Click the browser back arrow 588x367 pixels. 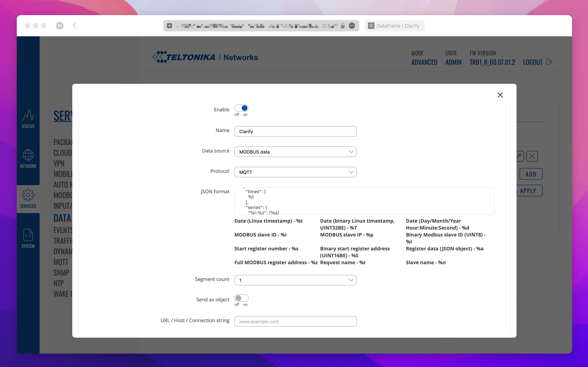75,26
